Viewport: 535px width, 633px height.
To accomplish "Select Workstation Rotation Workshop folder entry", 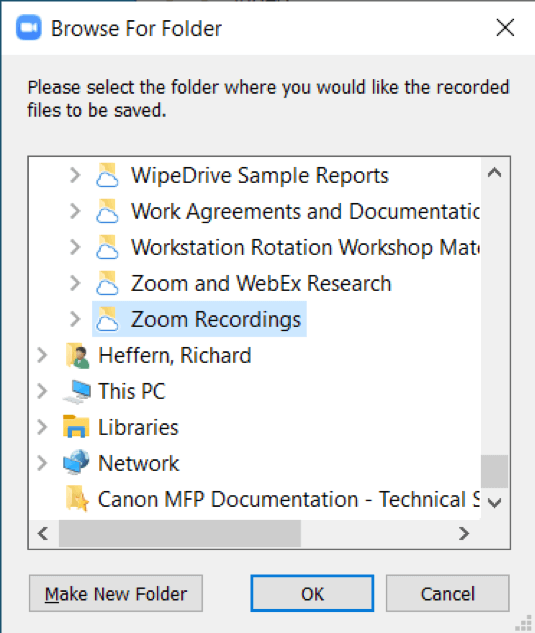I will [305, 247].
